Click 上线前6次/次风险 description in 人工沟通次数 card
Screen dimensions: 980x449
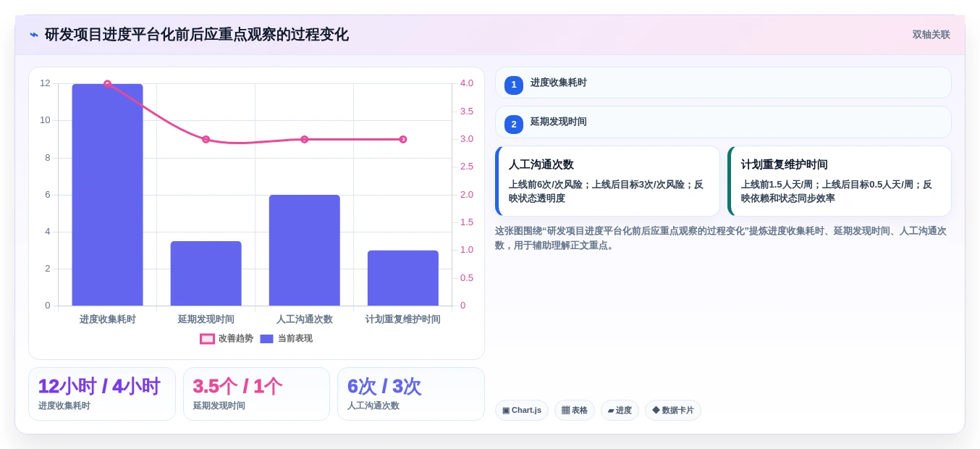pos(606,191)
